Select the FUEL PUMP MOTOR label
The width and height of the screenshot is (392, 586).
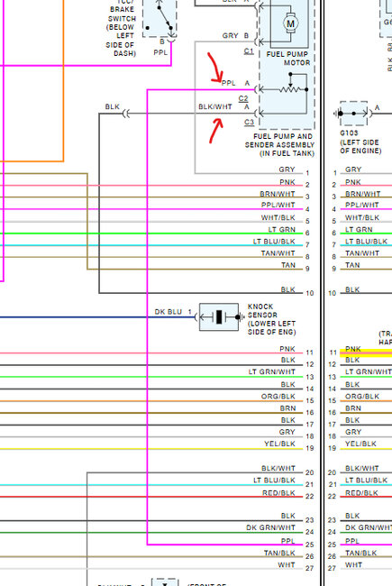pos(288,59)
